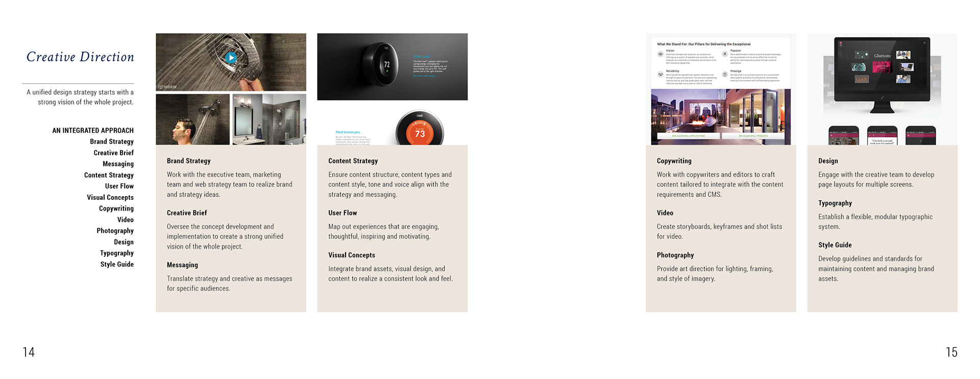Click the page number 15

(951, 352)
